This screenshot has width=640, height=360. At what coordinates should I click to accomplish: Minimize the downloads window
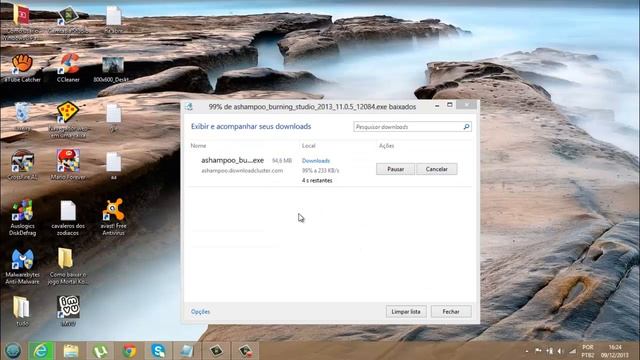(437, 105)
